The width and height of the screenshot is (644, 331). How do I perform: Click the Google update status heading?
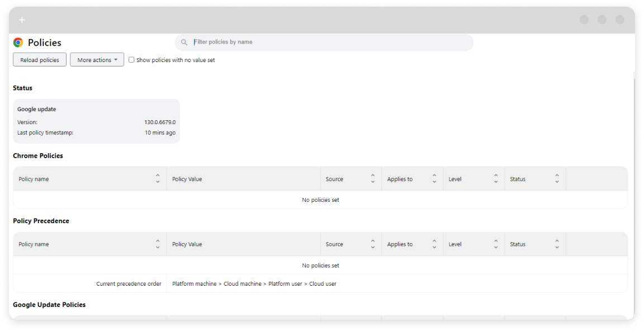[x=36, y=109]
